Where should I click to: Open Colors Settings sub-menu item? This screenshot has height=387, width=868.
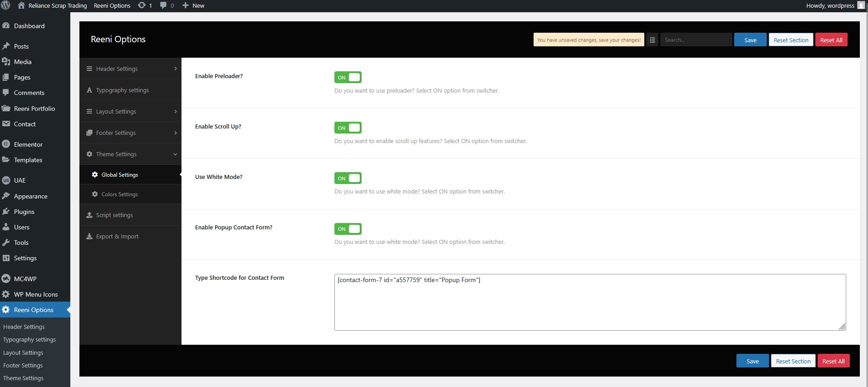point(119,194)
